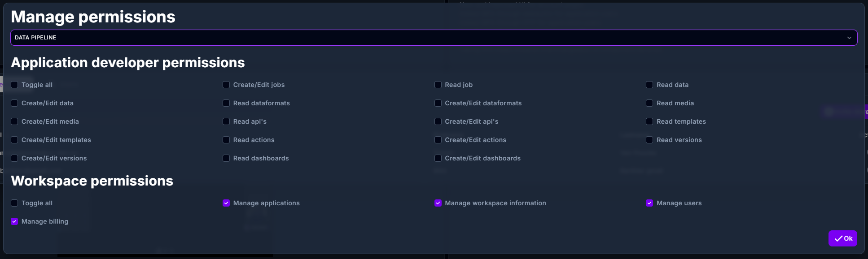Check Create/Edit data checkbox
This screenshot has height=259, width=868.
click(x=14, y=103)
